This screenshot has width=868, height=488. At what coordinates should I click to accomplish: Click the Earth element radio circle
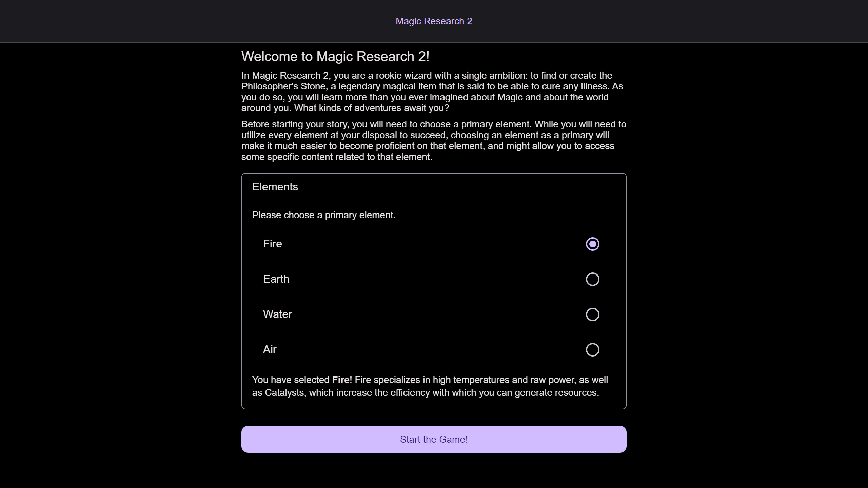coord(592,279)
